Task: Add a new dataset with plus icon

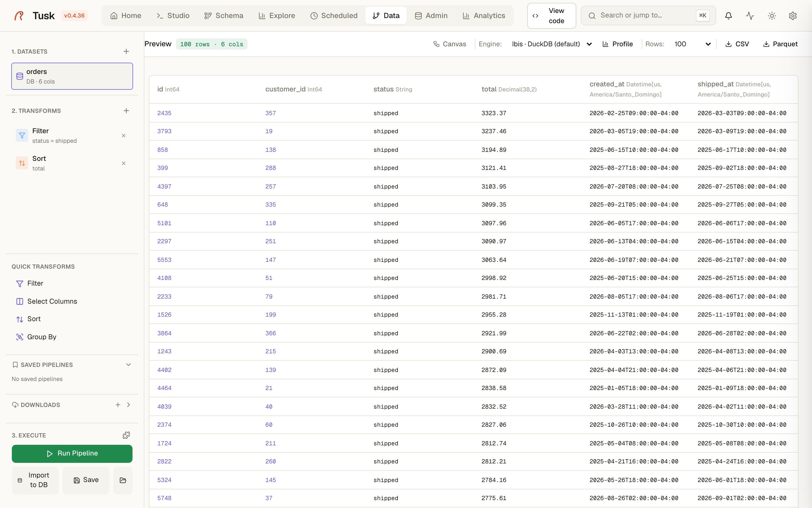Action: click(126, 51)
